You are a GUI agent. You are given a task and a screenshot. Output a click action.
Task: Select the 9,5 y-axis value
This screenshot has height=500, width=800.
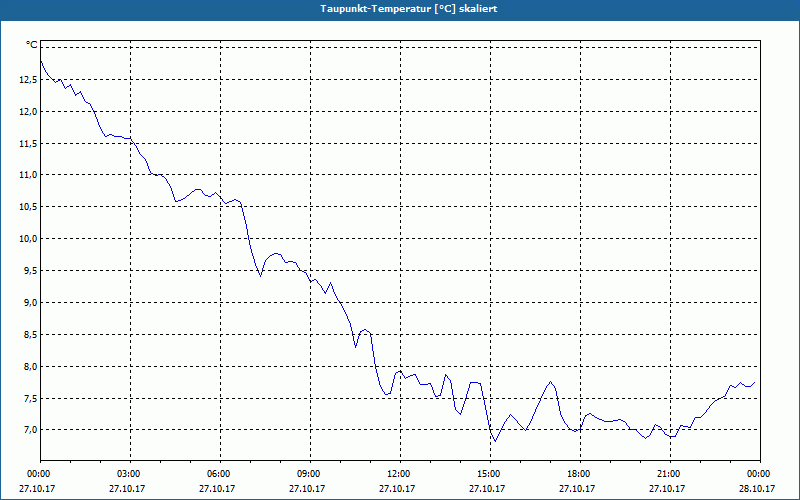click(30, 270)
